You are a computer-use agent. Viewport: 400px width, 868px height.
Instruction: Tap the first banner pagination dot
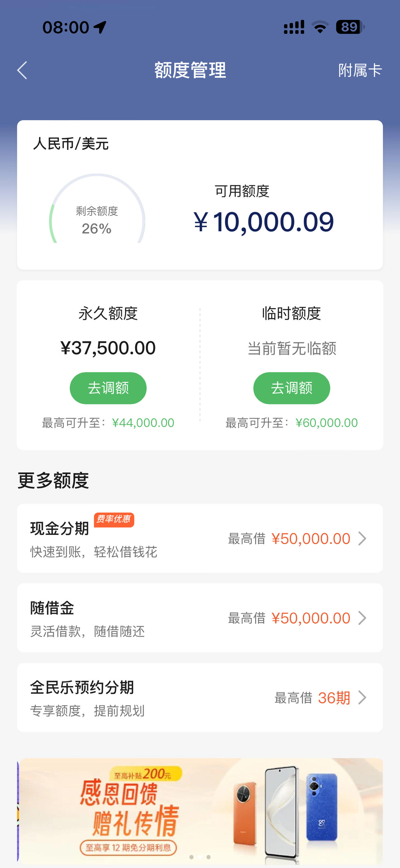tap(192, 857)
